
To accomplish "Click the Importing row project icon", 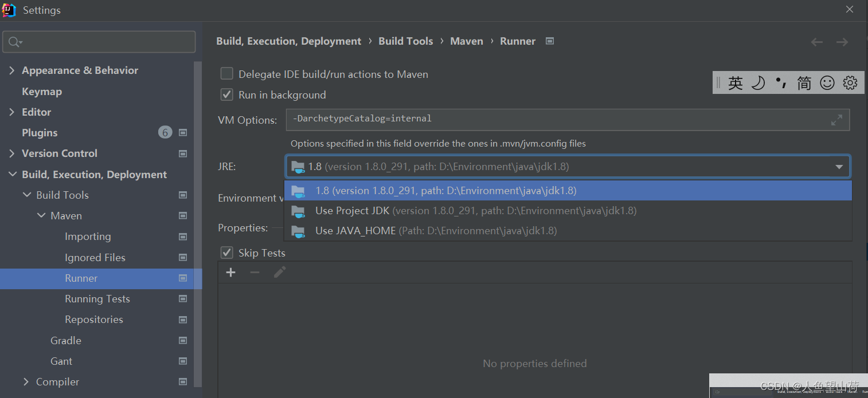I will (183, 237).
